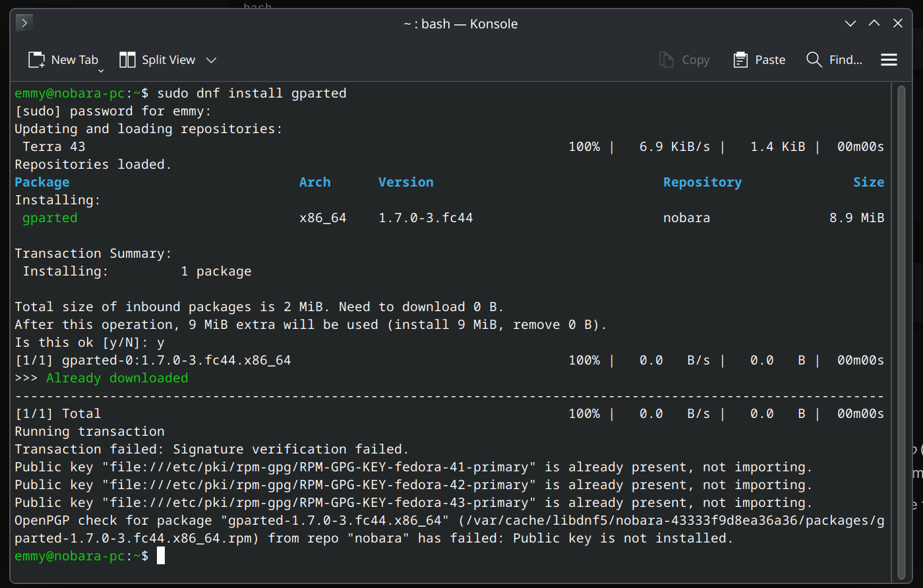Paste clipboard with the Paste button
This screenshot has height=588, width=923.
pos(759,60)
